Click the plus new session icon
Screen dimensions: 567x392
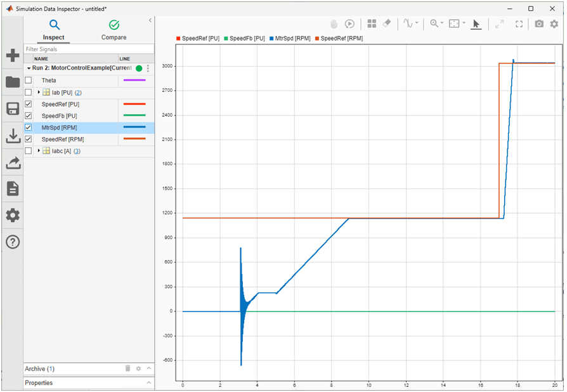[13, 55]
